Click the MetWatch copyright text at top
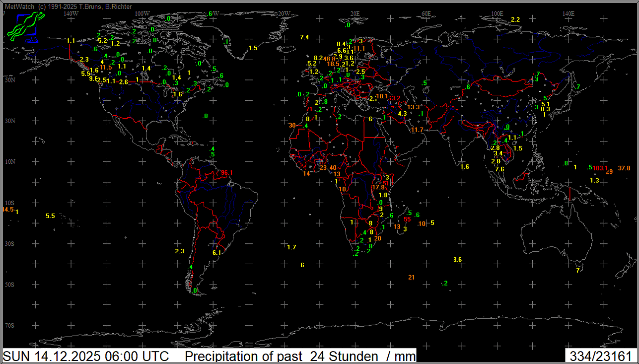Screen dimensions: 639x364 68,6
